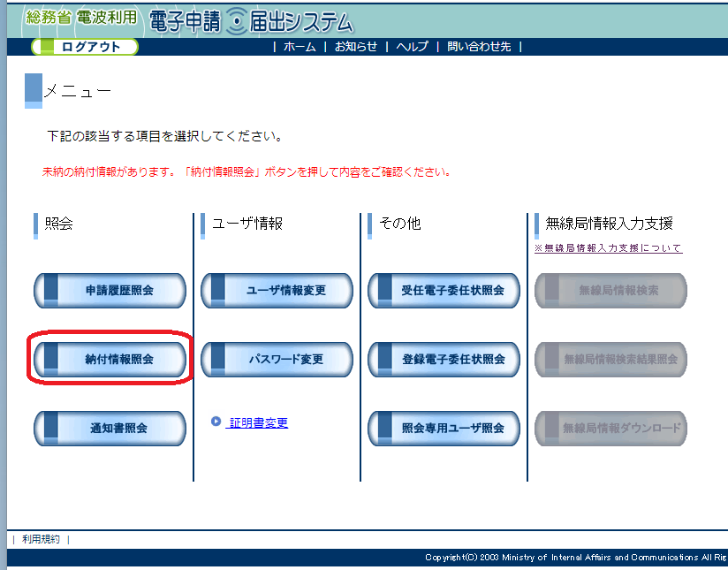
Task: Open the 証明書変更 link
Action: (x=259, y=422)
